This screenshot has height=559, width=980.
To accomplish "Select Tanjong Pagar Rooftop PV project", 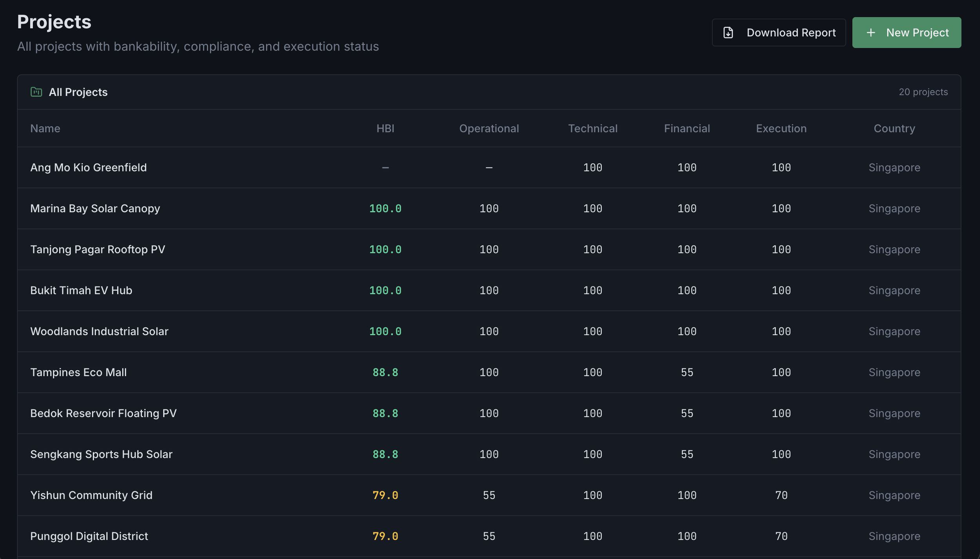I will click(489, 250).
